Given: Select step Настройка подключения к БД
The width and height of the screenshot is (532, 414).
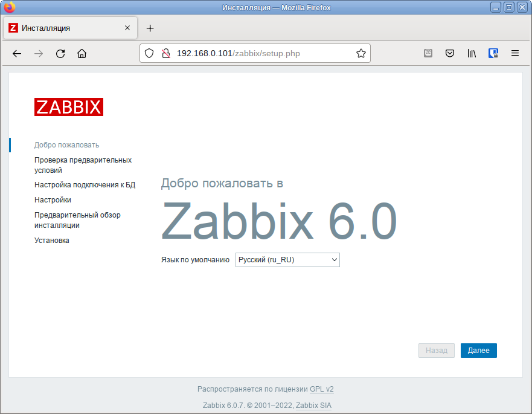Looking at the screenshot, I should pyautogui.click(x=85, y=185).
